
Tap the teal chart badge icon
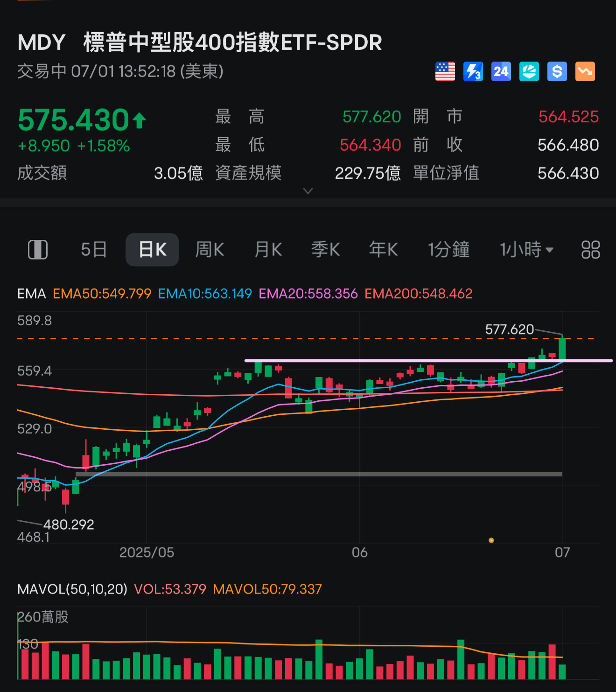[529, 71]
